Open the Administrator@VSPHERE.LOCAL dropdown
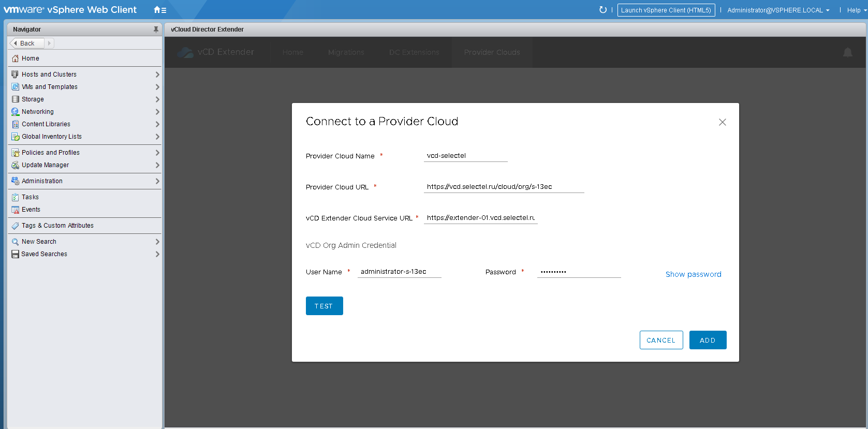Viewport: 868px width, 429px height. coord(778,10)
